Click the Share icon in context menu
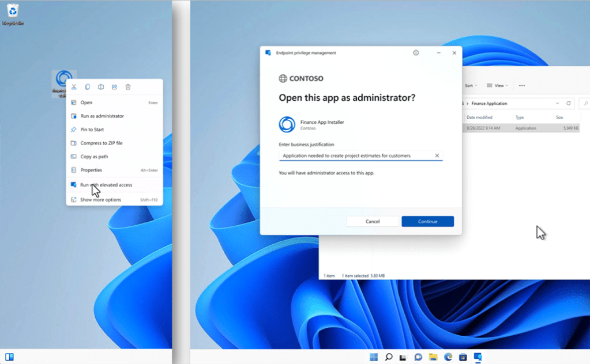590x364 pixels. click(114, 87)
